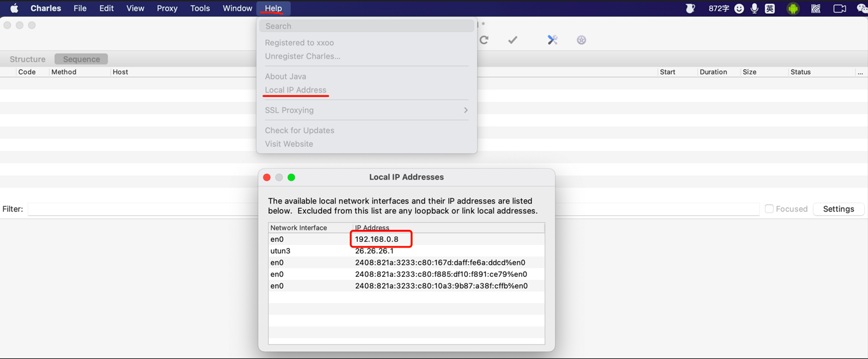868x359 pixels.
Task: Sort by the Code column header
Action: tap(27, 72)
